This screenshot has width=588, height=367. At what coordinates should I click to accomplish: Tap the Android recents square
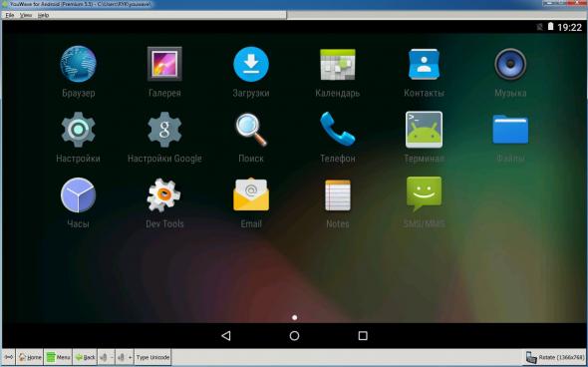coord(363,335)
